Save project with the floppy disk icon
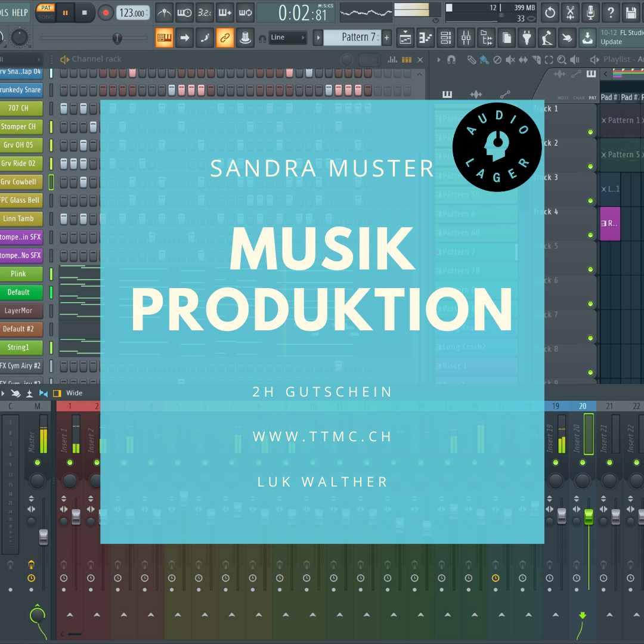 click(631, 13)
